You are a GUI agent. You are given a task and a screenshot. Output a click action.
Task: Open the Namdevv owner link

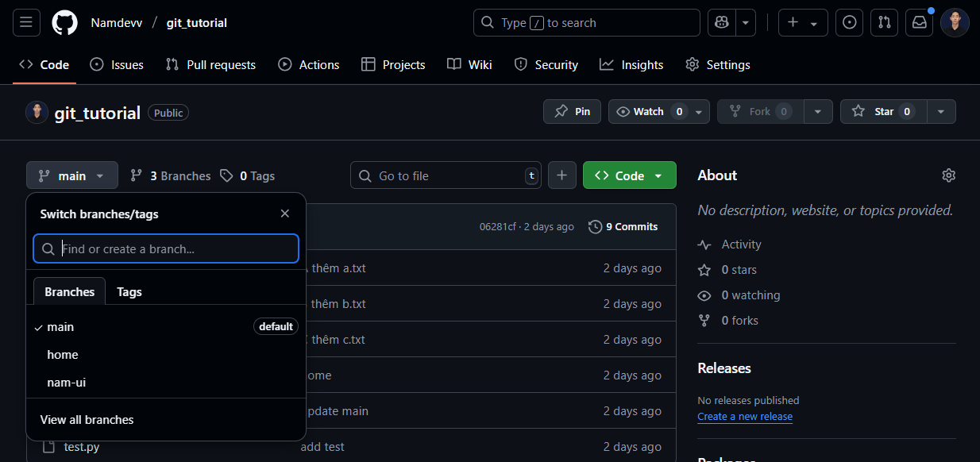(x=117, y=23)
